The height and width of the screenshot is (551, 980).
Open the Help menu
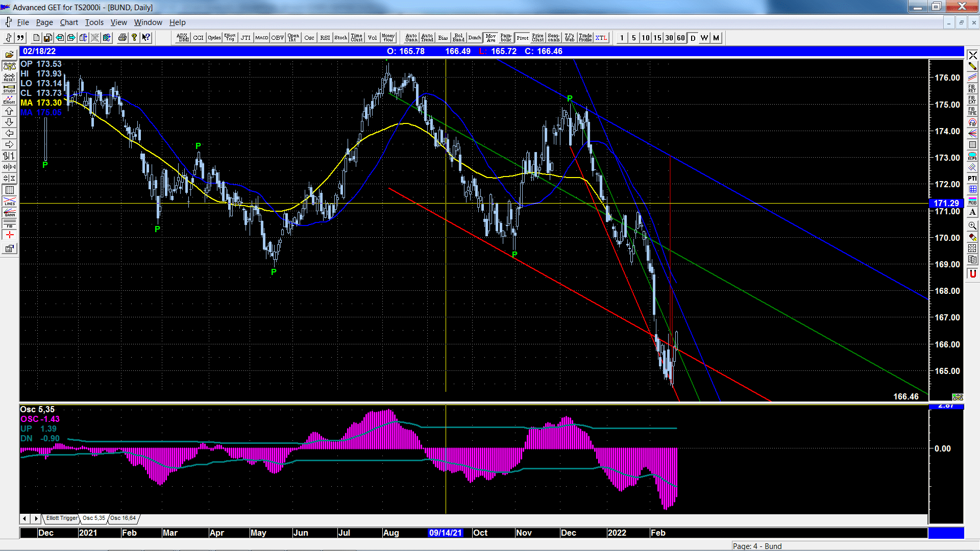pyautogui.click(x=178, y=22)
